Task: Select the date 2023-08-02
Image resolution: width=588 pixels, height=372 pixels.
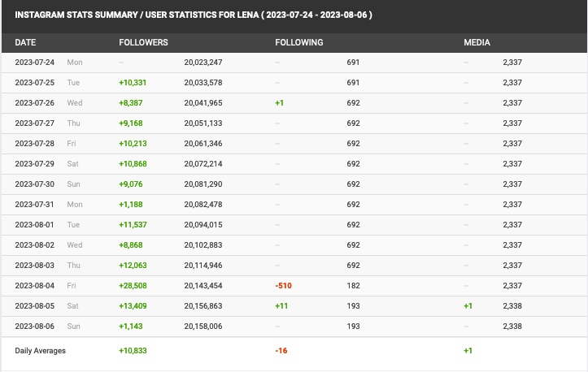Action: 34,244
